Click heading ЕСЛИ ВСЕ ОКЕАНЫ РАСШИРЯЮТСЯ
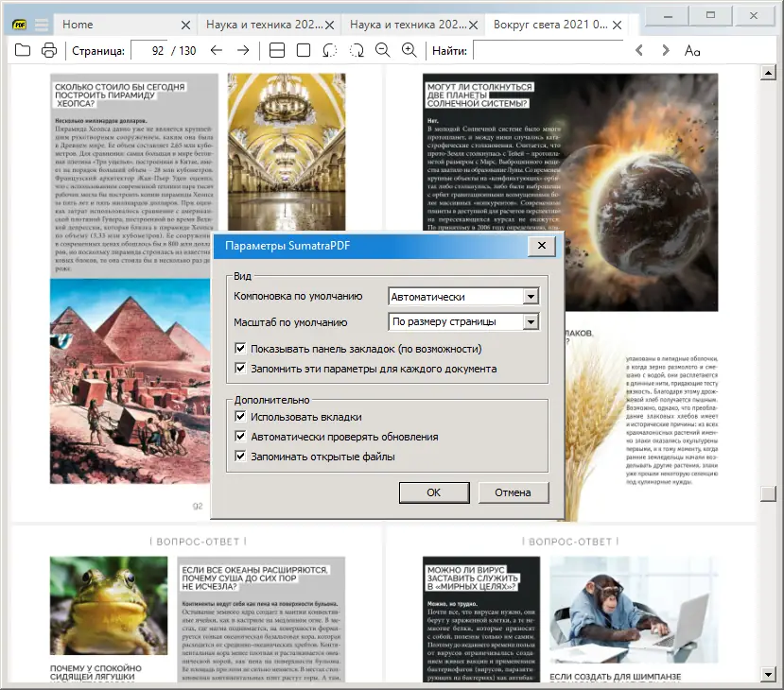Image resolution: width=784 pixels, height=690 pixels. (x=254, y=578)
